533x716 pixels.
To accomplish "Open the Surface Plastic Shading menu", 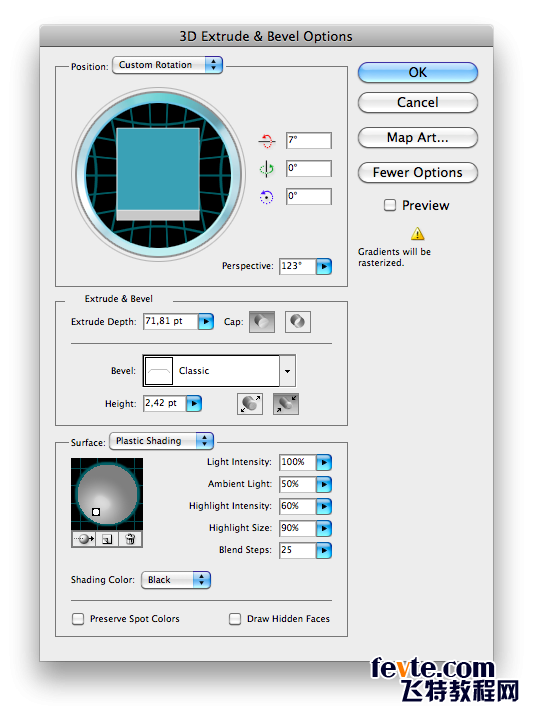I will click(162, 441).
